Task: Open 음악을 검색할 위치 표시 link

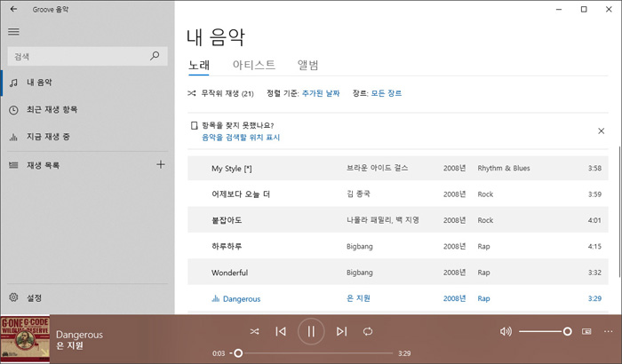Action: 241,138
